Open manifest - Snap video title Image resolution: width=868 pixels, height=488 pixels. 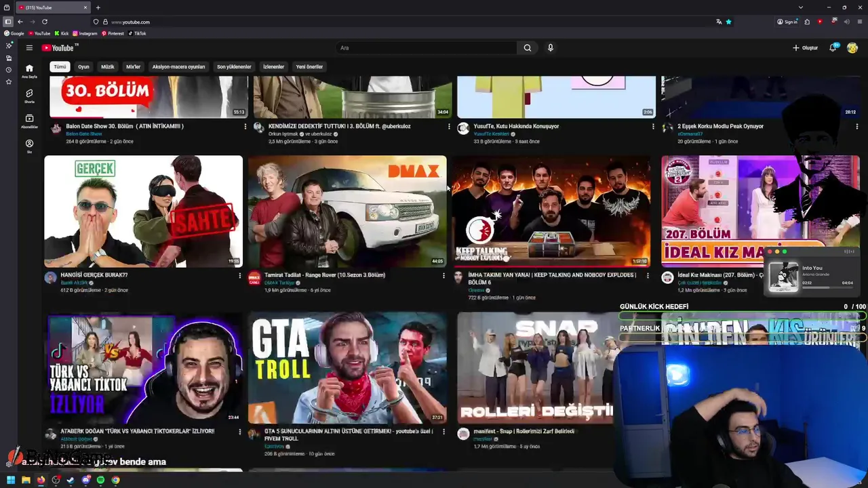(x=524, y=431)
